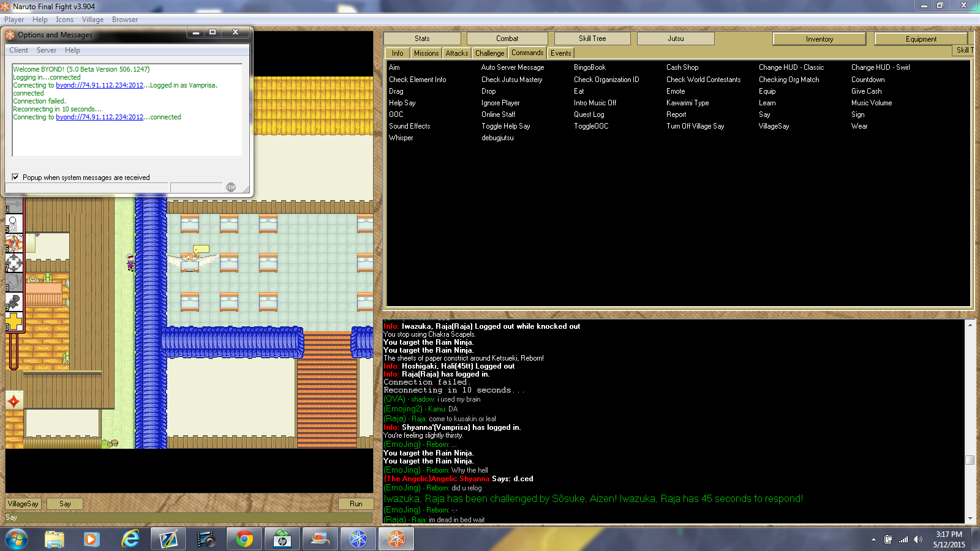This screenshot has width=980, height=551.
Task: Open the taskbar app left of blue BYOND
Action: 320,539
